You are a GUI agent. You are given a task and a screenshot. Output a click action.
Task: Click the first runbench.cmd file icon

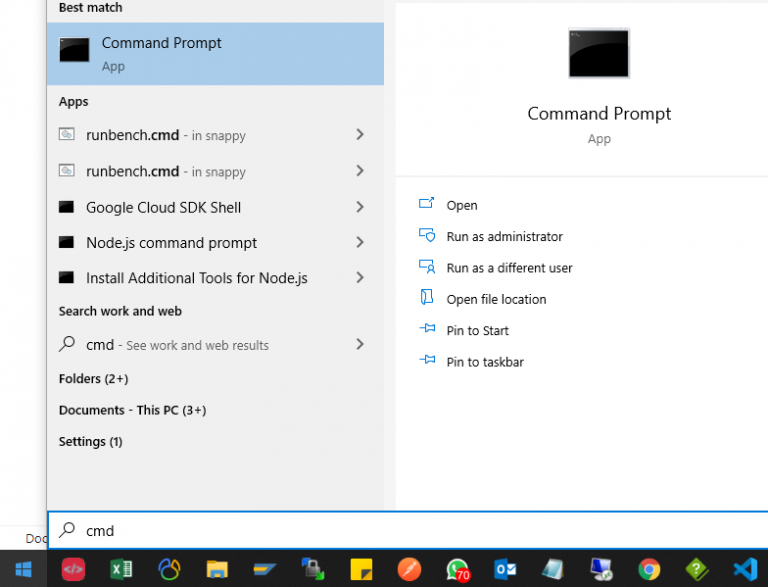coord(67,134)
